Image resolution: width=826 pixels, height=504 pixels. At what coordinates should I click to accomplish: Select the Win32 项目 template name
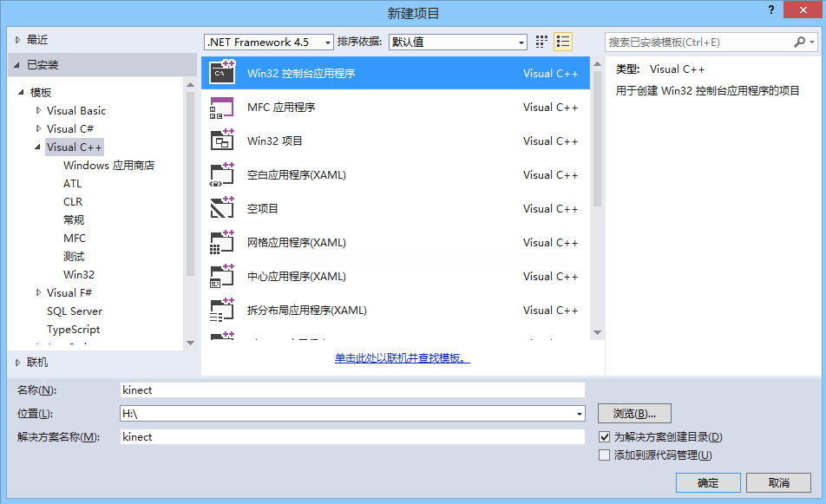275,141
